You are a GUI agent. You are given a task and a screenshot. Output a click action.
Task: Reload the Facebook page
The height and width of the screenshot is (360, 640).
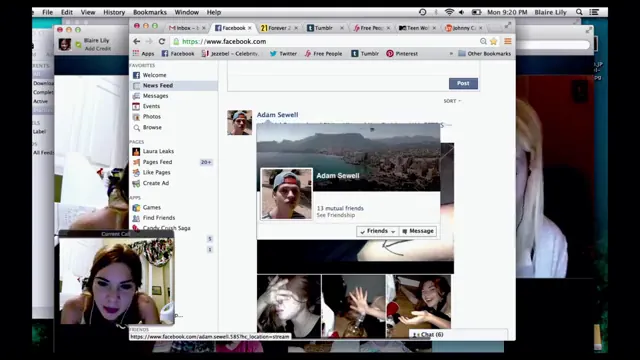point(162,41)
